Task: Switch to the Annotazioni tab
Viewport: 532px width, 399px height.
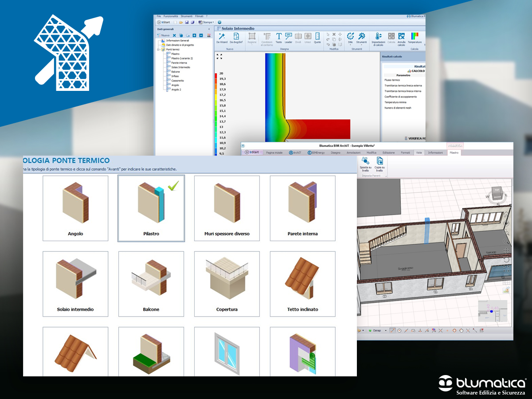Action: 353,153
